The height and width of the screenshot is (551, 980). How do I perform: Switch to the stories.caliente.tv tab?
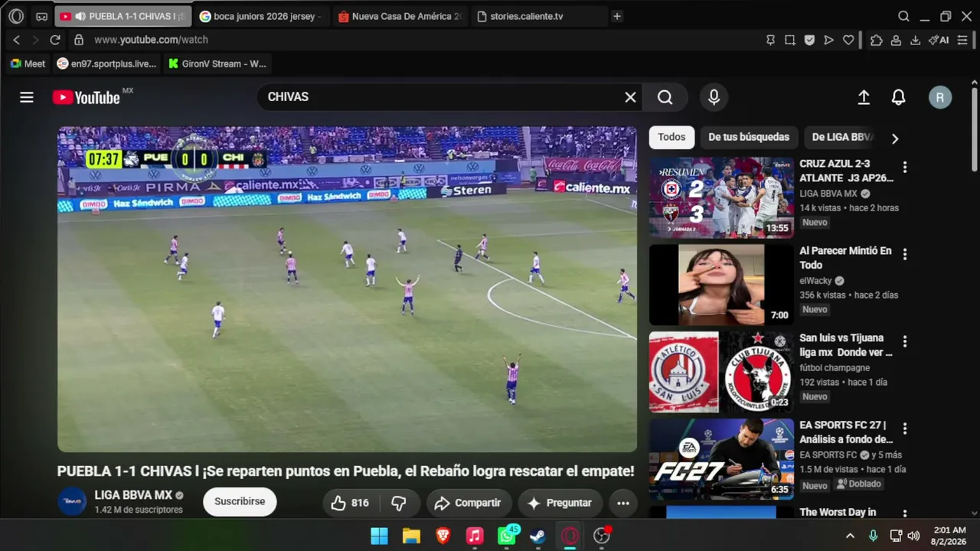coord(538,16)
